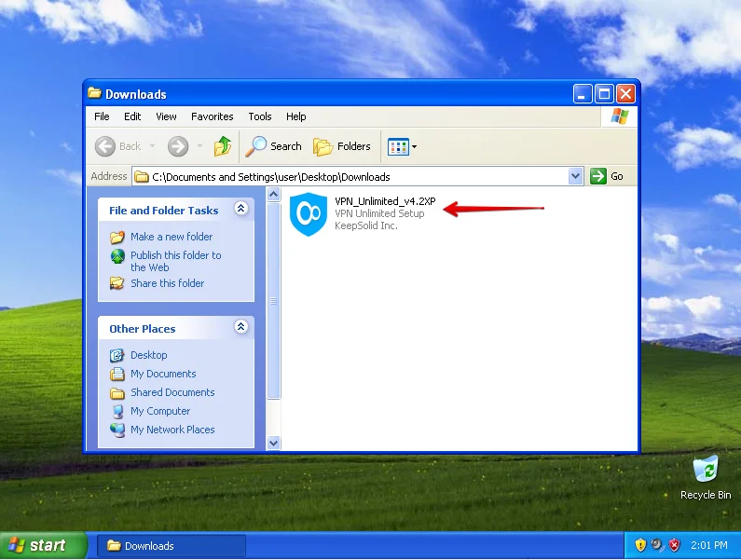Click the green Go button
741x560 pixels.
click(607, 176)
